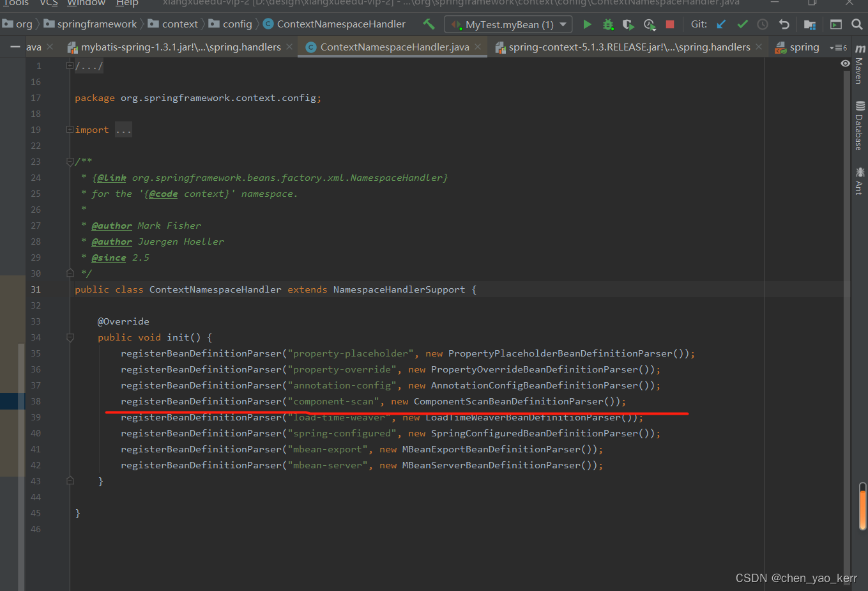Show hidden editor tabs list

838,47
